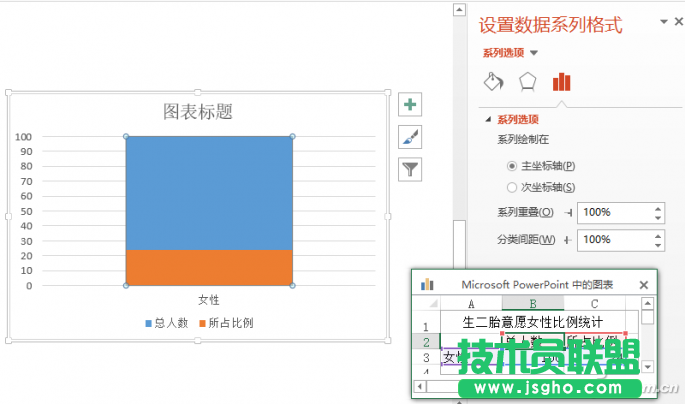Click the Chart Elements plus icon
This screenshot has width=685, height=404.
410,105
